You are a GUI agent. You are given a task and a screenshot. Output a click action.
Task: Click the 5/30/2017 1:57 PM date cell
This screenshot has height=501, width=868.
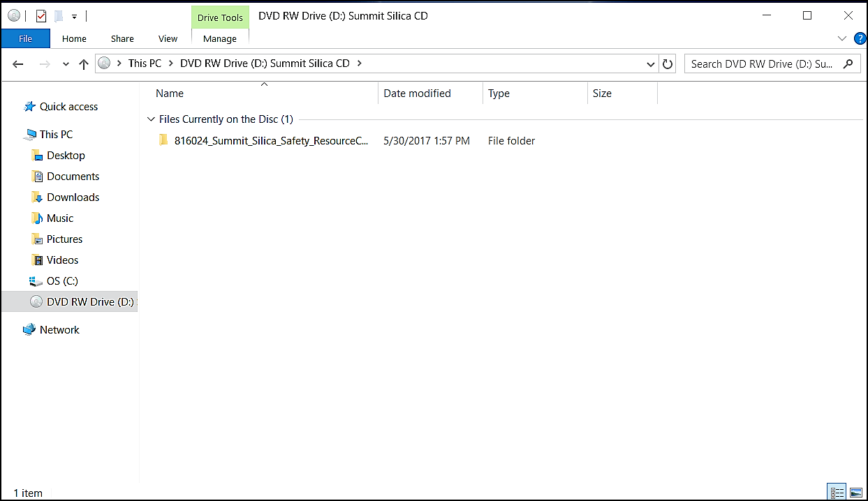coord(427,141)
